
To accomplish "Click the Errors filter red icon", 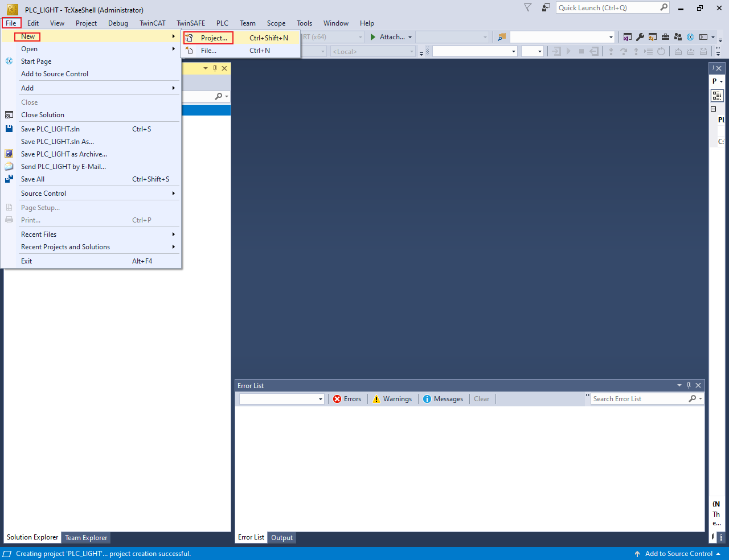I will [x=337, y=399].
